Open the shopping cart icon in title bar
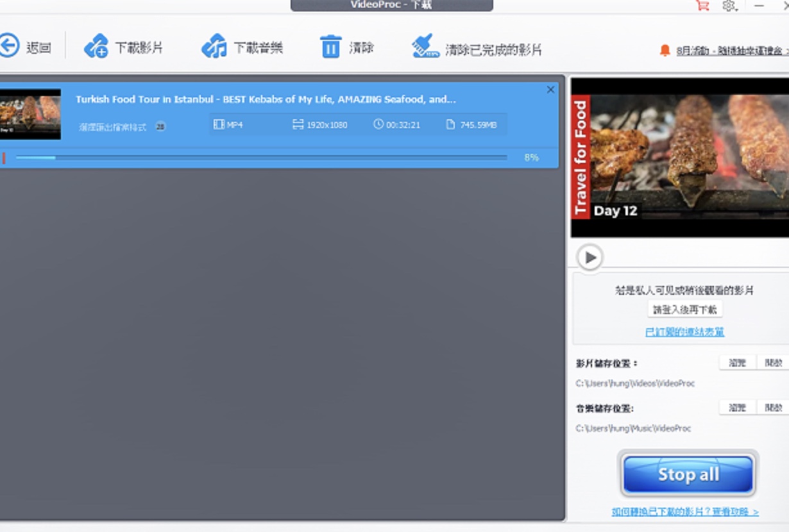789x532 pixels. click(x=702, y=6)
